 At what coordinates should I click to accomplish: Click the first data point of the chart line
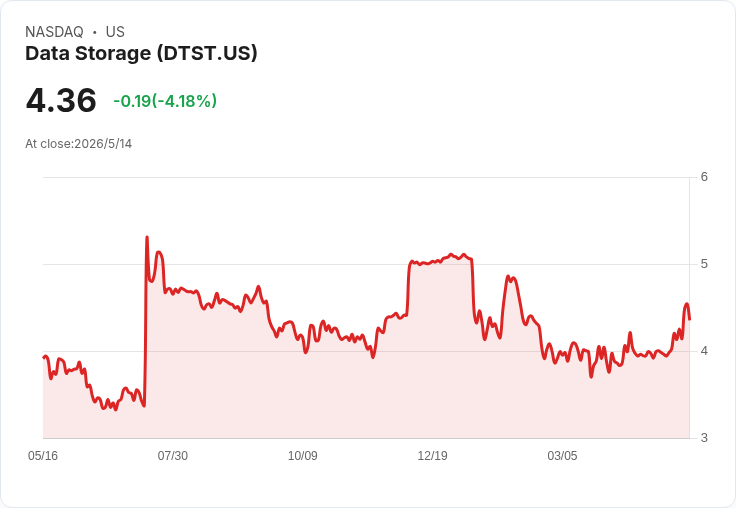coord(44,357)
